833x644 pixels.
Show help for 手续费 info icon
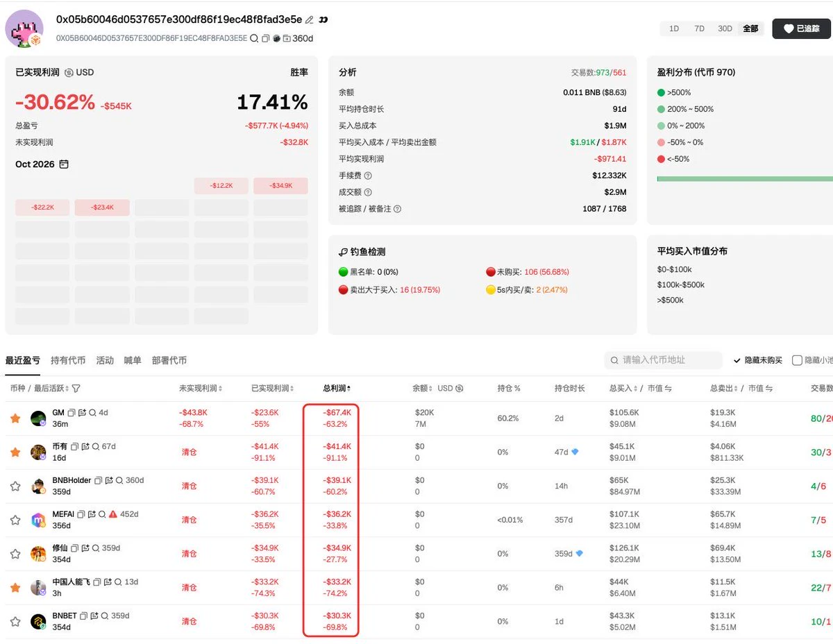pos(368,176)
